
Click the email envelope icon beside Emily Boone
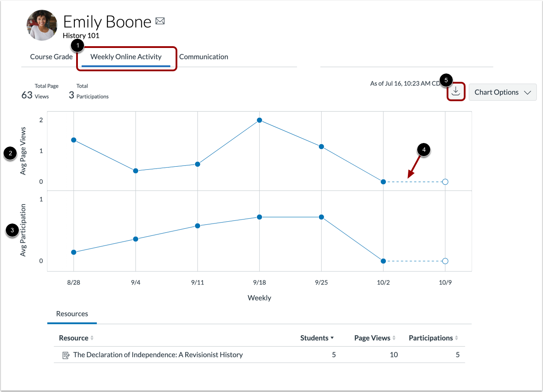[x=160, y=21]
